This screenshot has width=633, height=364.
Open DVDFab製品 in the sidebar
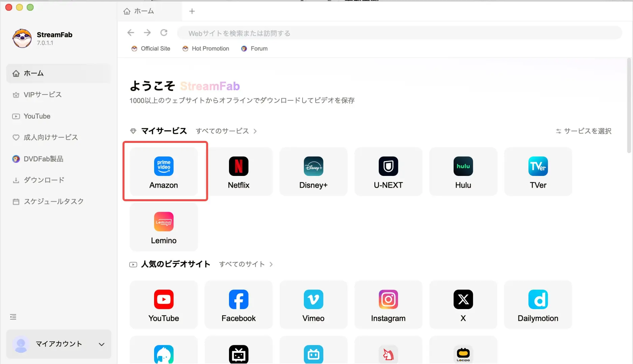coord(58,159)
